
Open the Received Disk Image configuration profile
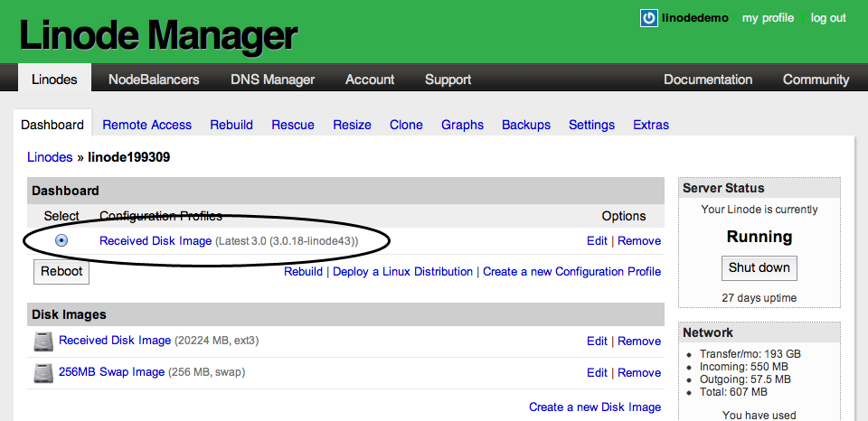click(156, 240)
